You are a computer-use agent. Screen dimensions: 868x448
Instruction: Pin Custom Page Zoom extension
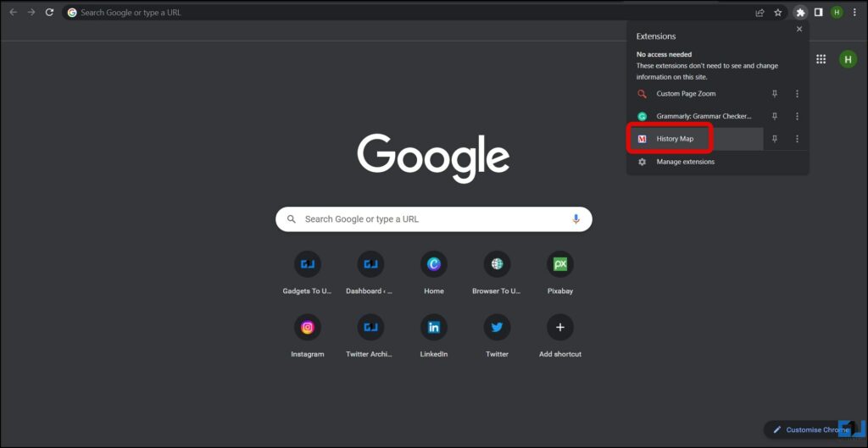point(775,94)
